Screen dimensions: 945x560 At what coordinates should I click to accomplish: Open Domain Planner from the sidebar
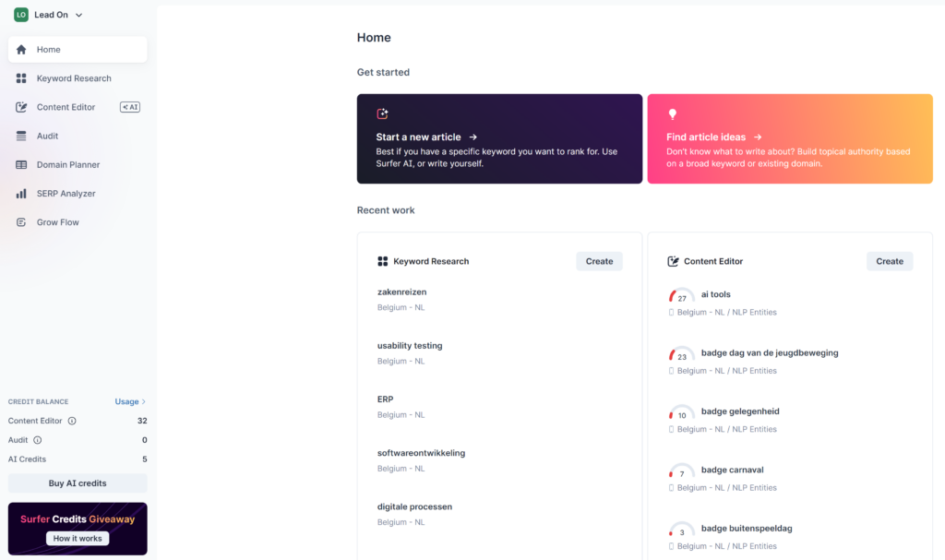pyautogui.click(x=78, y=164)
